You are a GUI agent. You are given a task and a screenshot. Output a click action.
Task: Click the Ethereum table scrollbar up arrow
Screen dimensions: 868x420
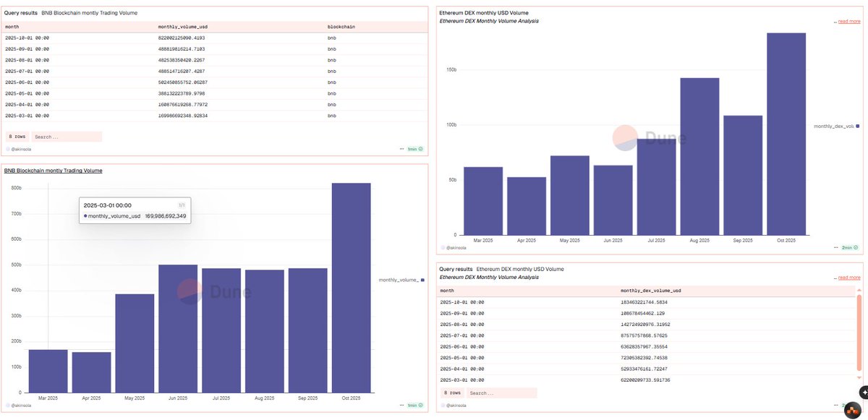(859, 289)
